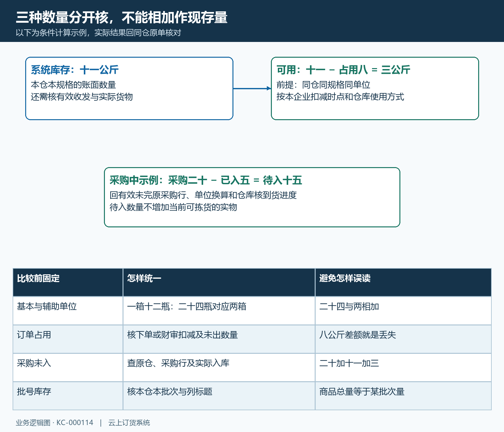Click the column header 怎样统一
The image size is (504, 432).
point(219,283)
